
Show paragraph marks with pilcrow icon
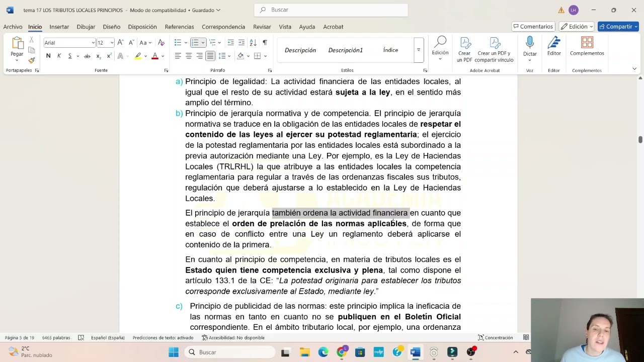coord(265,43)
